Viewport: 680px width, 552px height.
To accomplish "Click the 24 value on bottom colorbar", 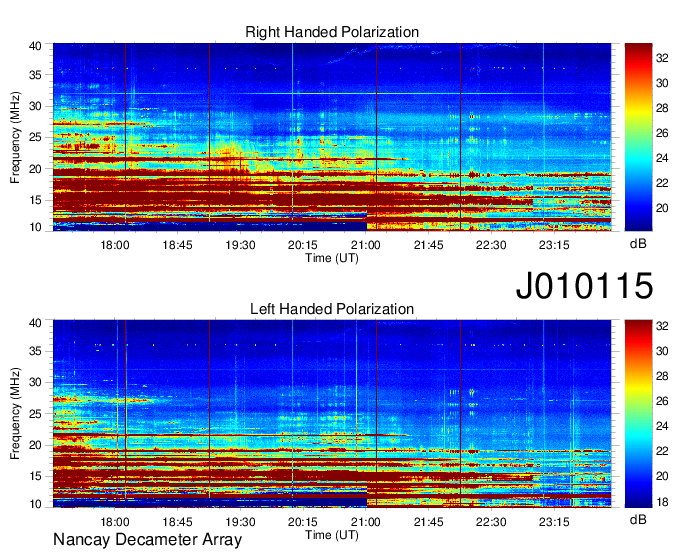I will tap(662, 426).
